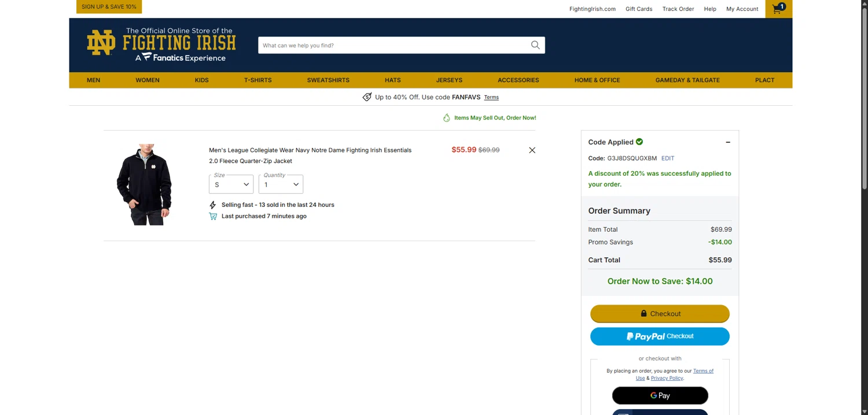The width and height of the screenshot is (868, 415).
Task: Open the Track Order link
Action: tap(678, 9)
